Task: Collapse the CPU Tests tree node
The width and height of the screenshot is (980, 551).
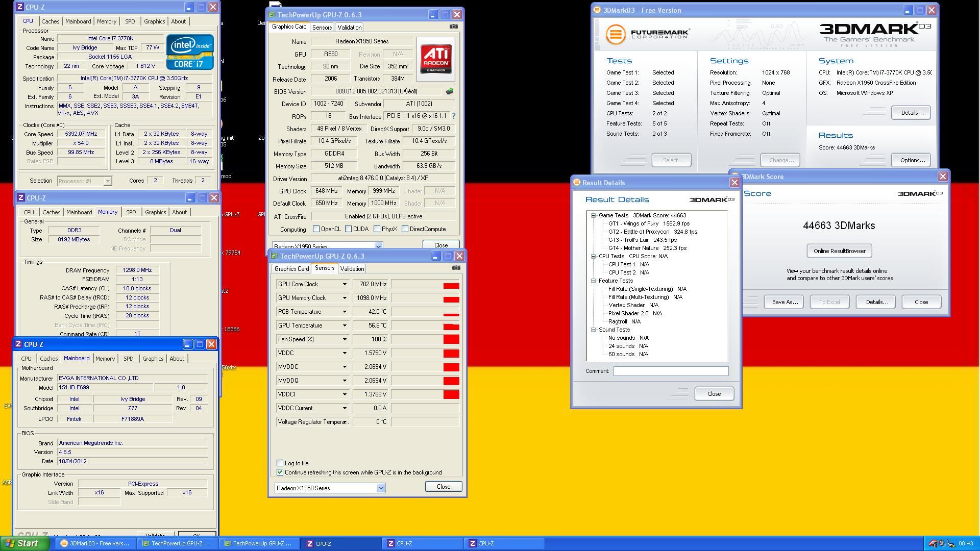Action: 593,256
